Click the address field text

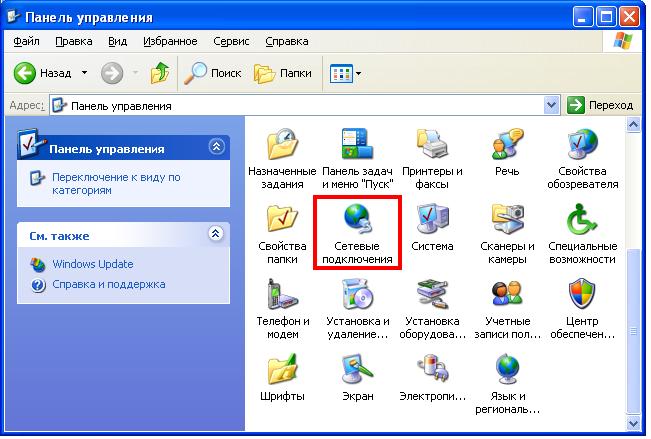(121, 106)
